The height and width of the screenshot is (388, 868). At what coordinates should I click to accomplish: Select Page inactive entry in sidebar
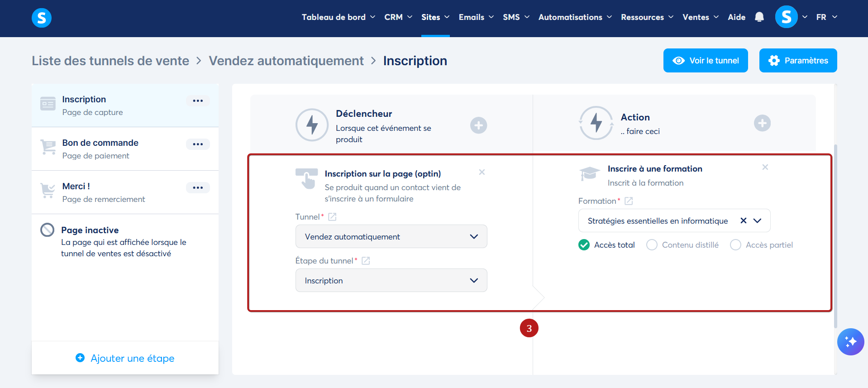[x=125, y=241]
